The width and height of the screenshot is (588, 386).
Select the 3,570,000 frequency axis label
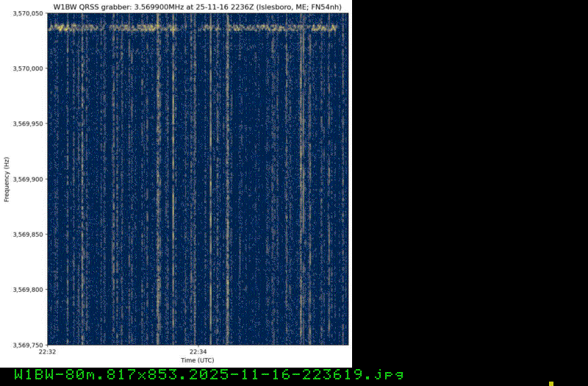point(28,68)
